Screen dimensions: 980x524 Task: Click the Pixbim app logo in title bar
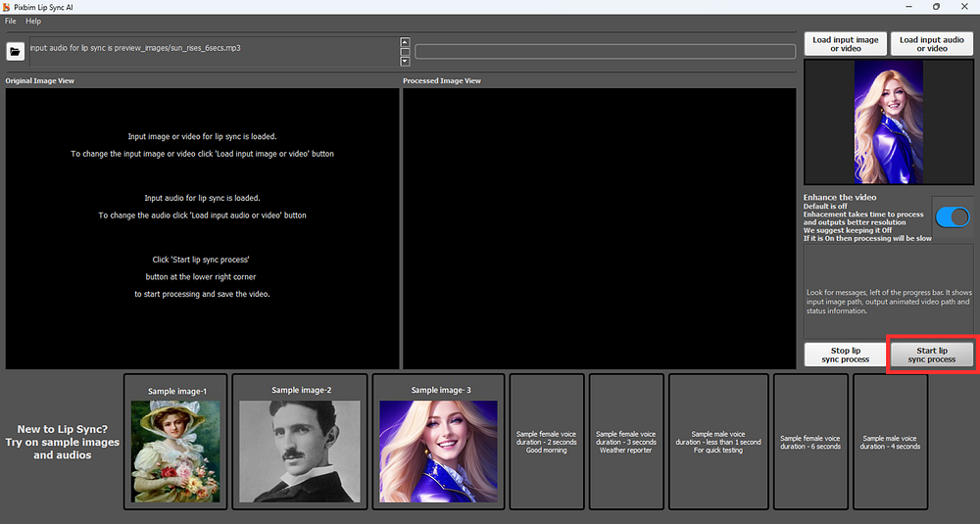[6, 7]
